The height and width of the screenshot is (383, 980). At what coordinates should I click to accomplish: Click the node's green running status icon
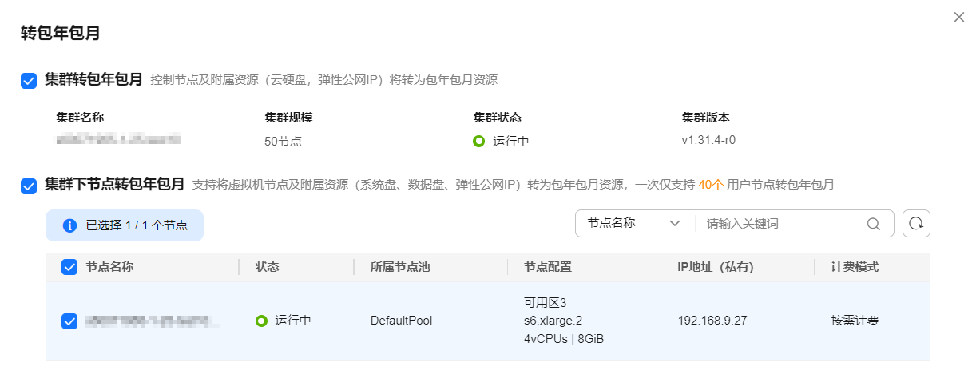coord(261,321)
